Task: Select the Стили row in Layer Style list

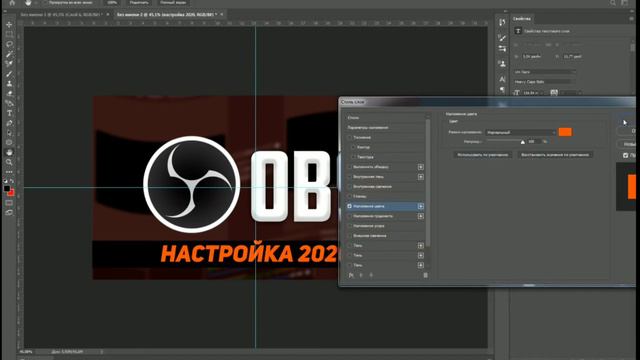Action: pos(385,118)
